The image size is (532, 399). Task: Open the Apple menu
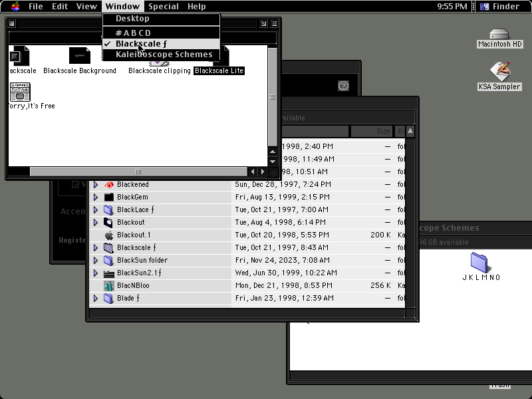[15, 6]
